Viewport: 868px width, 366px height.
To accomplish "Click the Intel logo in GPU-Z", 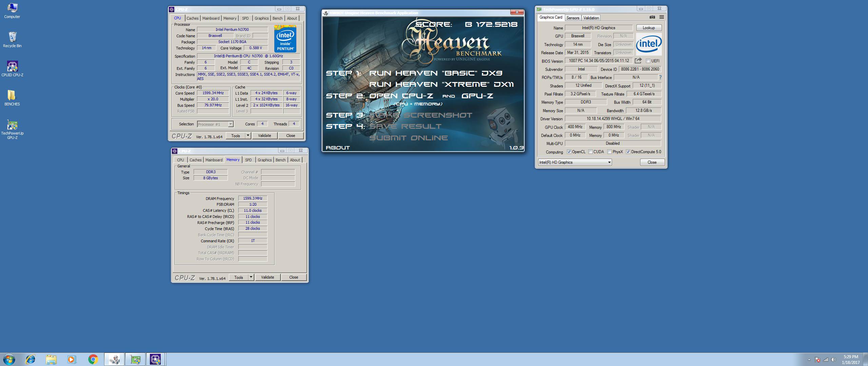I will pos(649,44).
